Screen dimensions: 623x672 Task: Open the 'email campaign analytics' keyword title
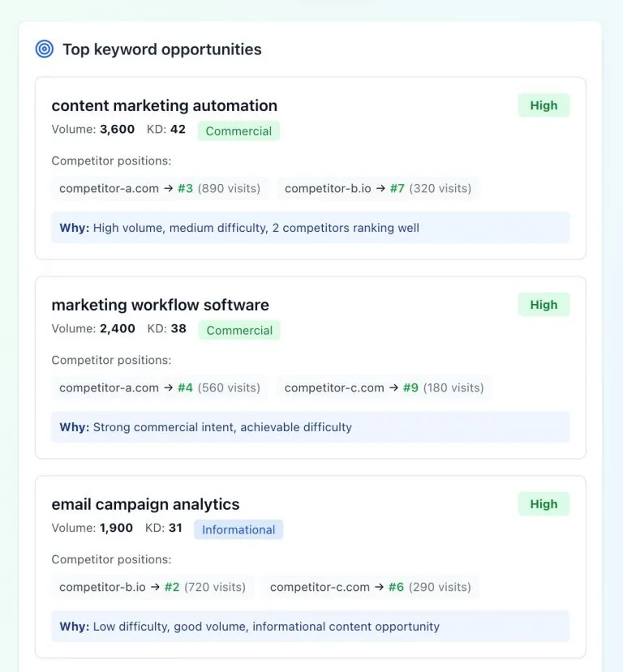[x=145, y=504]
